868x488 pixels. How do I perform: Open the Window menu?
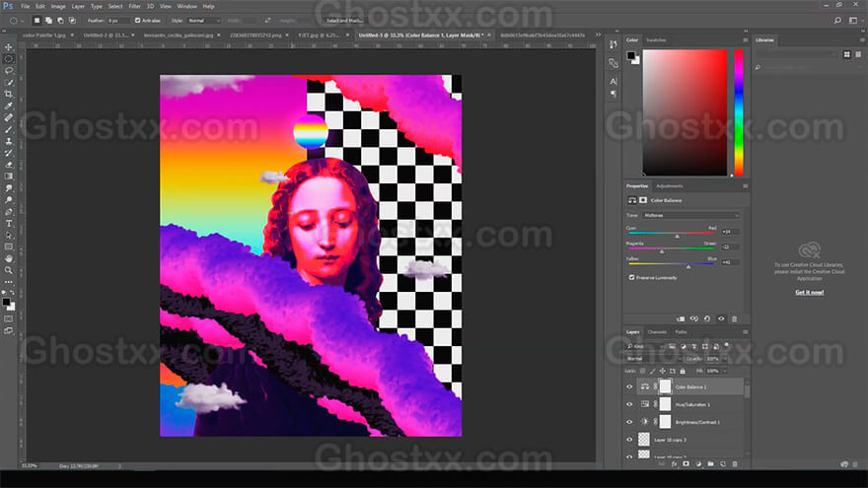pyautogui.click(x=186, y=6)
